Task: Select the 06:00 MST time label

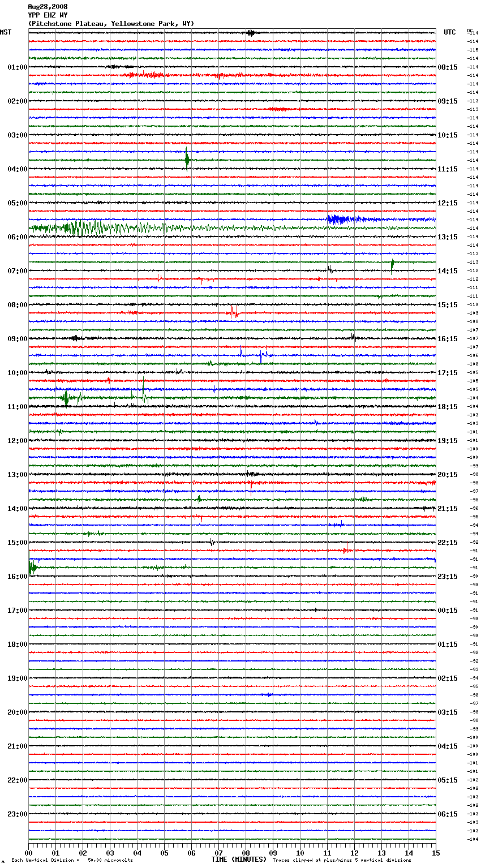Action: coord(18,237)
